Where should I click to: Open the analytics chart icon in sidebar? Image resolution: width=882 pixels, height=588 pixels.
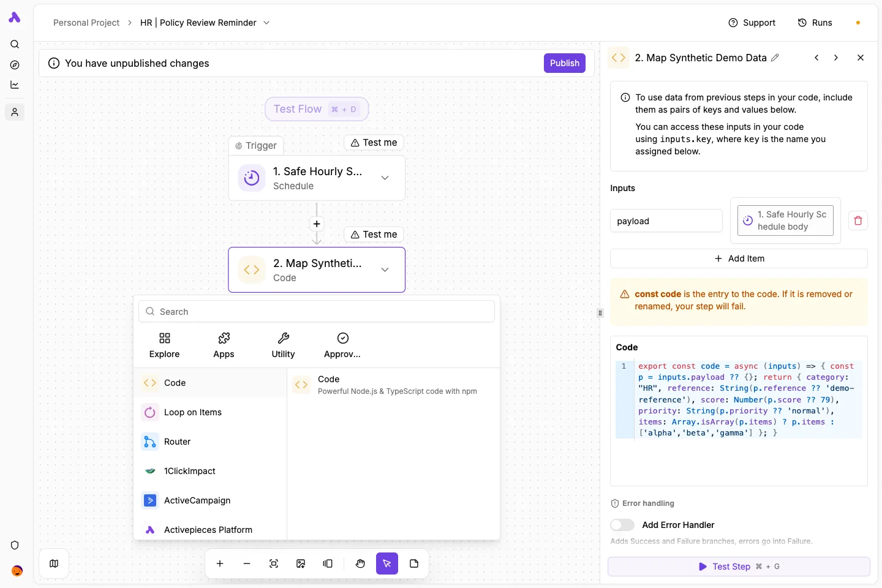pos(15,85)
